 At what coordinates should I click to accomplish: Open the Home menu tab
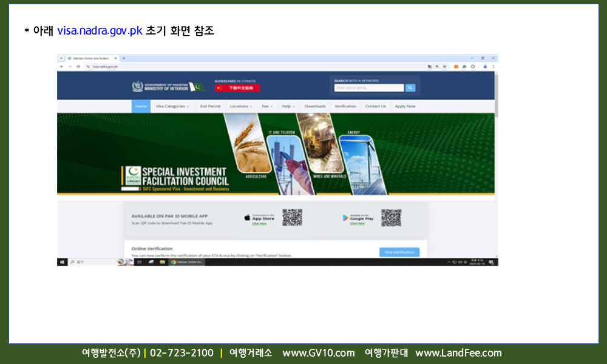click(141, 106)
